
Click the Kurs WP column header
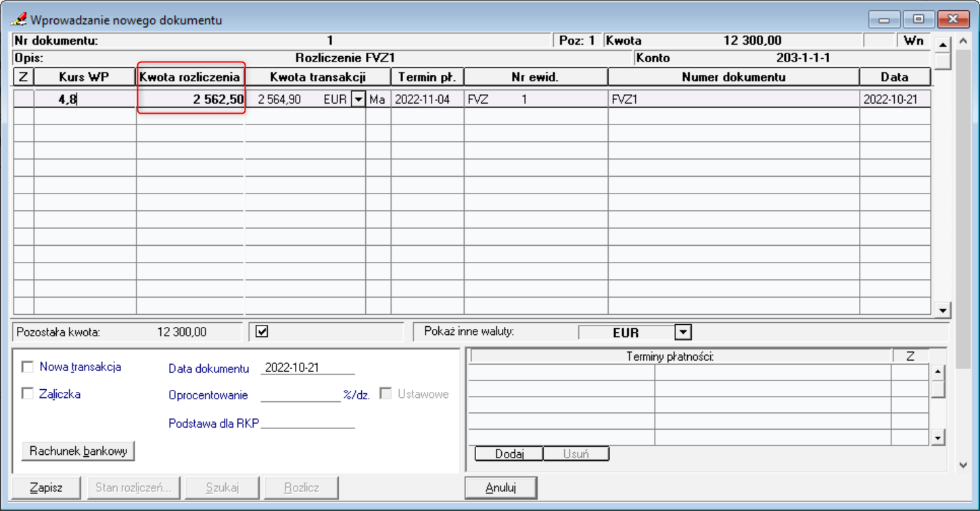click(x=85, y=76)
